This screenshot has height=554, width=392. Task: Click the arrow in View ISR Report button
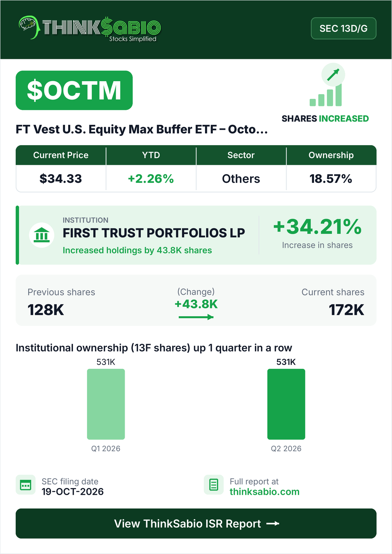click(x=273, y=523)
